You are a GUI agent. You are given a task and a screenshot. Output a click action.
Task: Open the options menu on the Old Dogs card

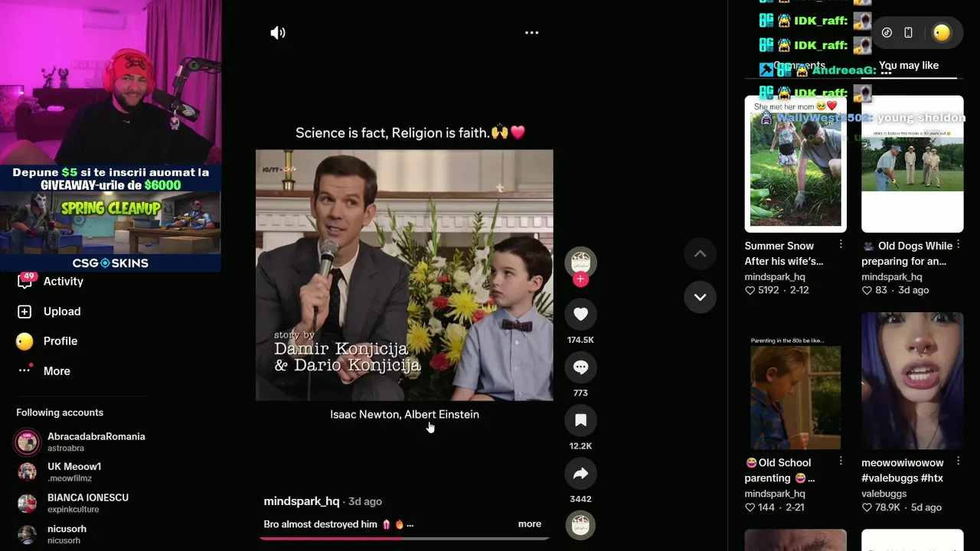coord(958,244)
